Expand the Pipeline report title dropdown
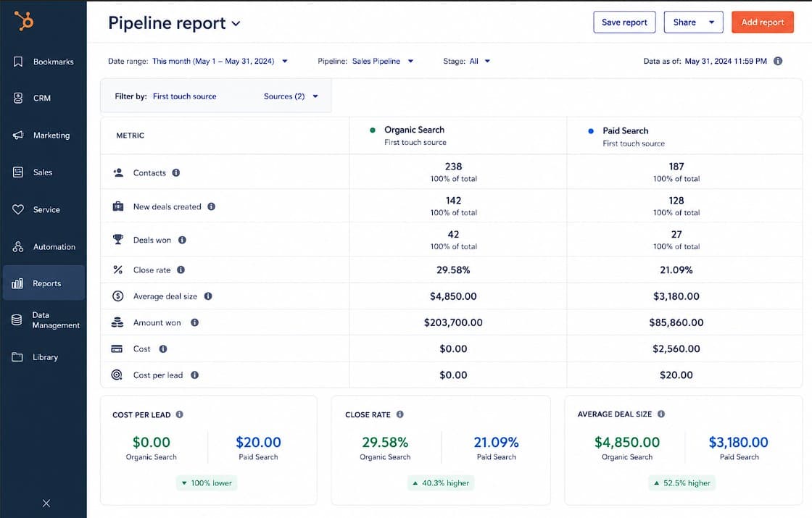This screenshot has width=812, height=518. click(236, 24)
